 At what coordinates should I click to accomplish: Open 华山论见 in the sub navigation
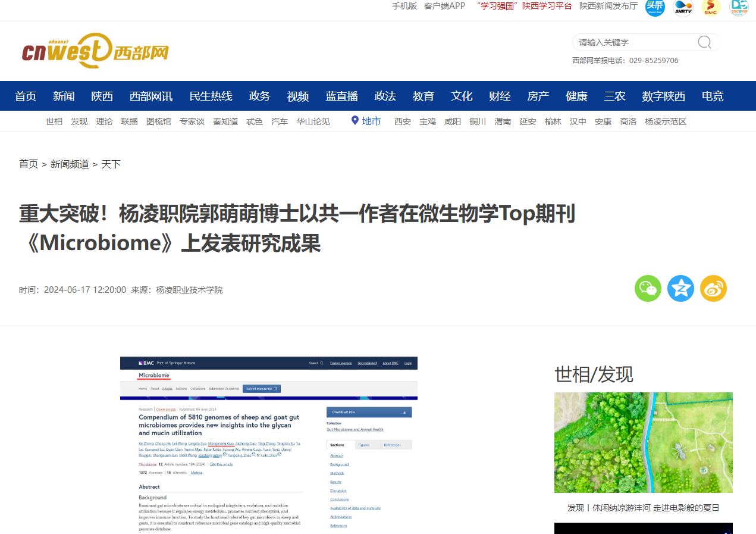pyautogui.click(x=313, y=121)
